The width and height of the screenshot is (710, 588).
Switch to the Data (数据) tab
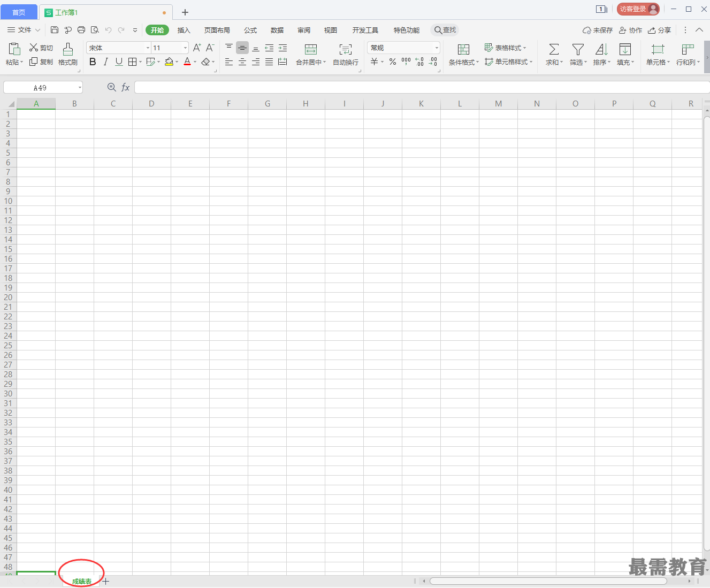point(277,30)
